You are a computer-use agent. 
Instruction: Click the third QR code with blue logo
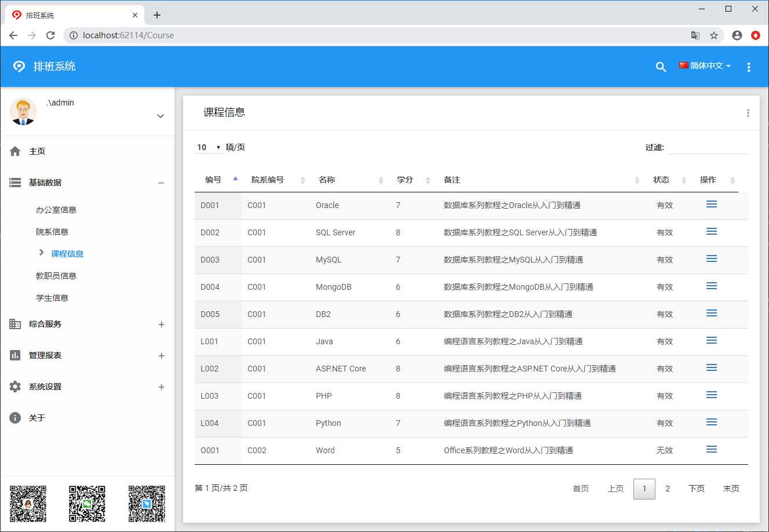pyautogui.click(x=147, y=504)
